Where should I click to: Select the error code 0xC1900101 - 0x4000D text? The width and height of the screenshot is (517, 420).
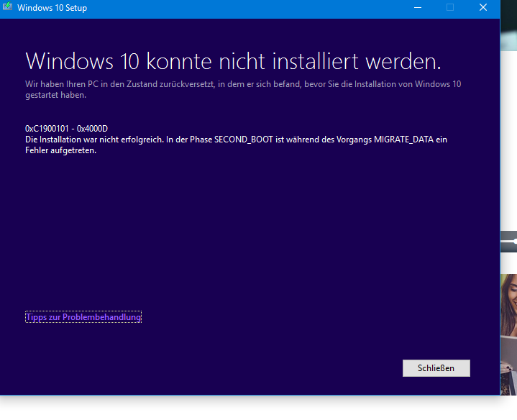66,129
